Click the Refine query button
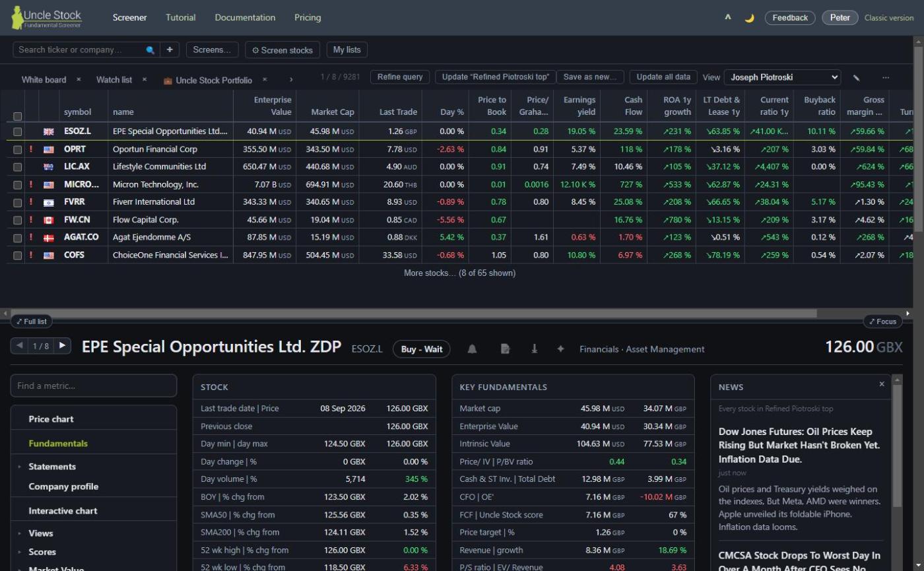Image resolution: width=924 pixels, height=571 pixels. [400, 77]
